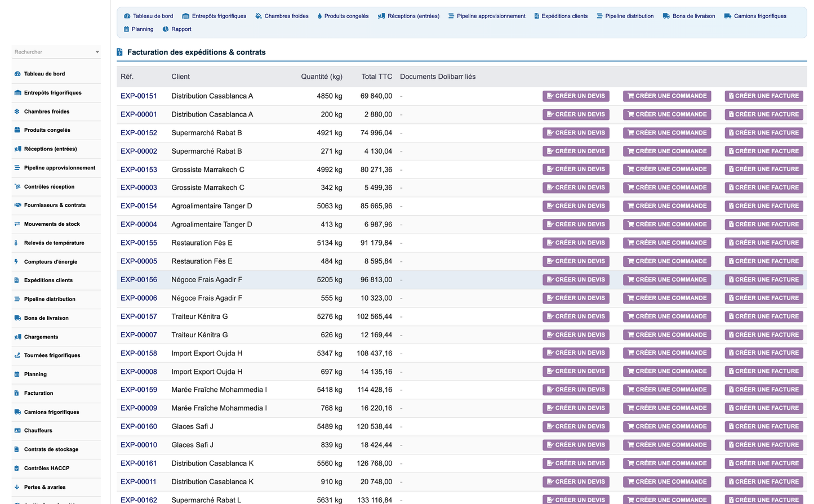
Task: Open shipment link EXP-00157
Action: pyautogui.click(x=139, y=316)
